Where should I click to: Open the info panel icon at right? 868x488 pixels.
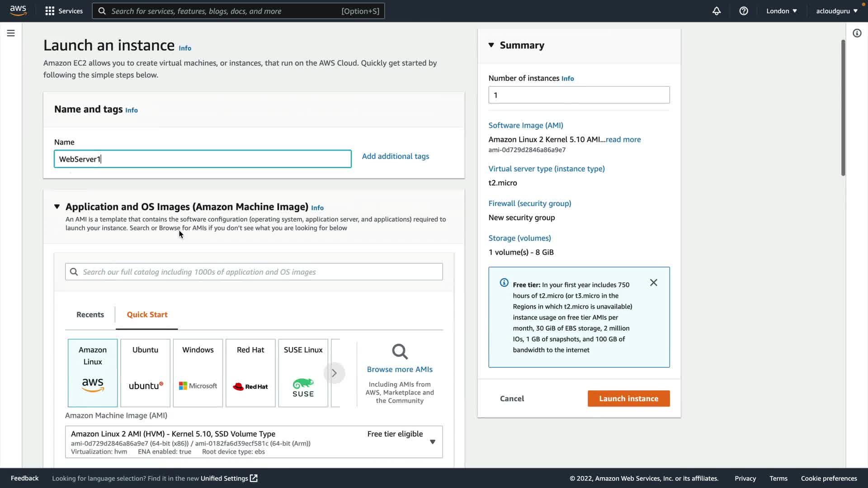coord(857,33)
